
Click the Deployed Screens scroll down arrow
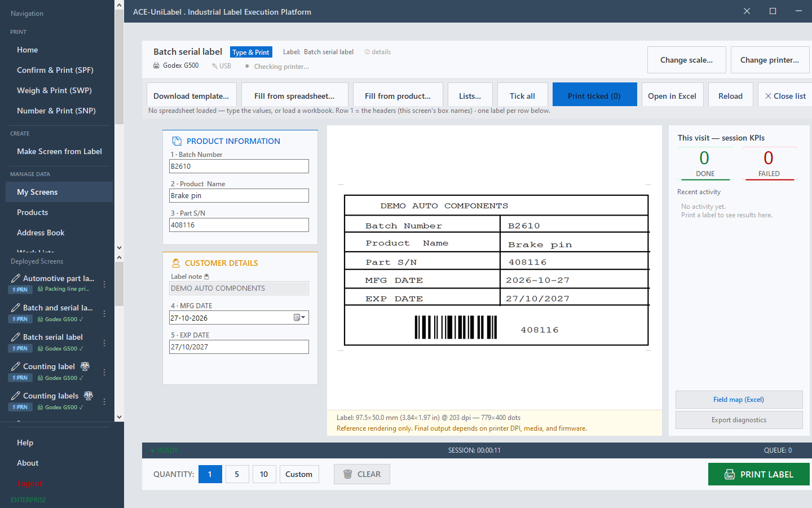coord(119,417)
